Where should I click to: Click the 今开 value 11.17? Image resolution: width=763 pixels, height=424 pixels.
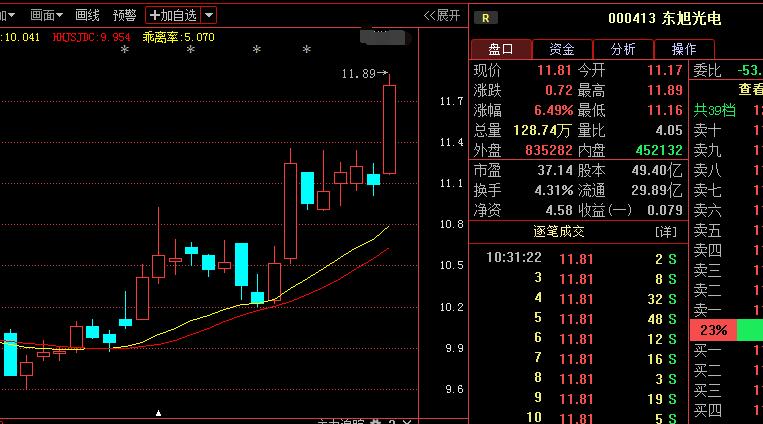click(x=665, y=71)
